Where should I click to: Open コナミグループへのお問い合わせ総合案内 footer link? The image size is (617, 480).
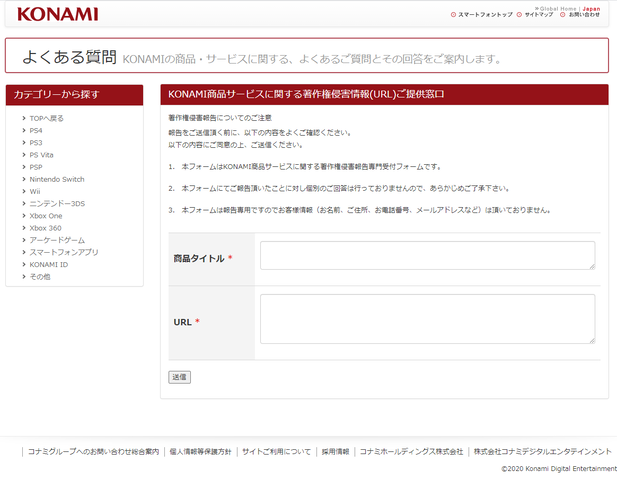point(93,452)
